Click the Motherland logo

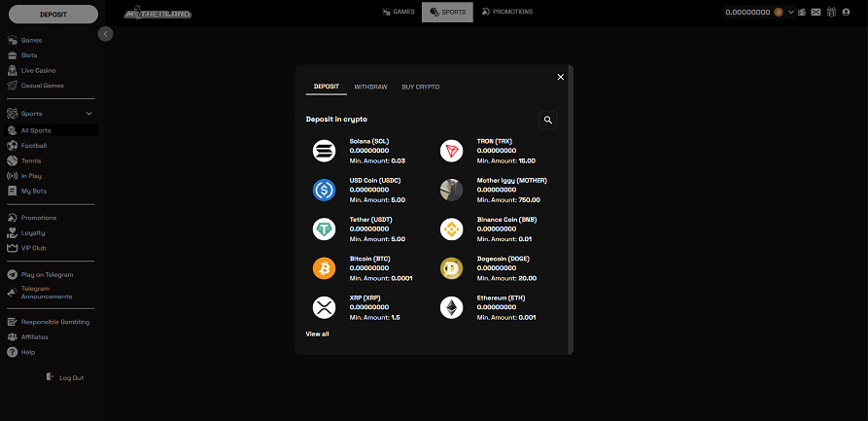coord(157,13)
